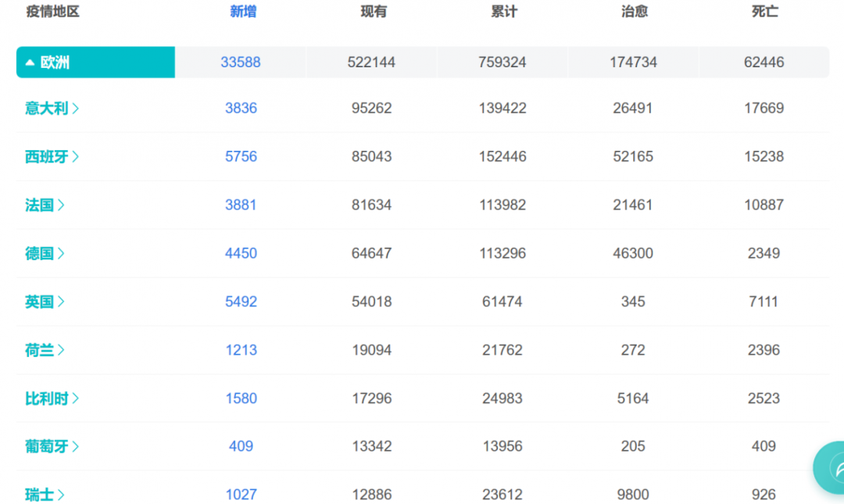Image resolution: width=844 pixels, height=504 pixels.
Task: Select the 现有 column header
Action: tap(374, 12)
